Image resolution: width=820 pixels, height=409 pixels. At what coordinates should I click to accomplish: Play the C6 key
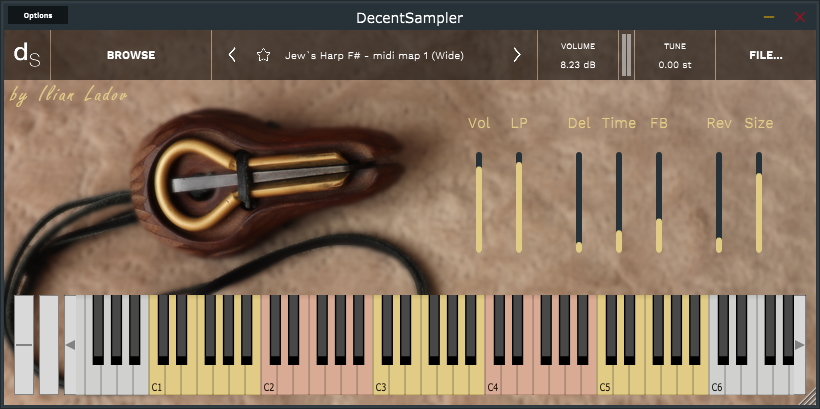[716, 381]
